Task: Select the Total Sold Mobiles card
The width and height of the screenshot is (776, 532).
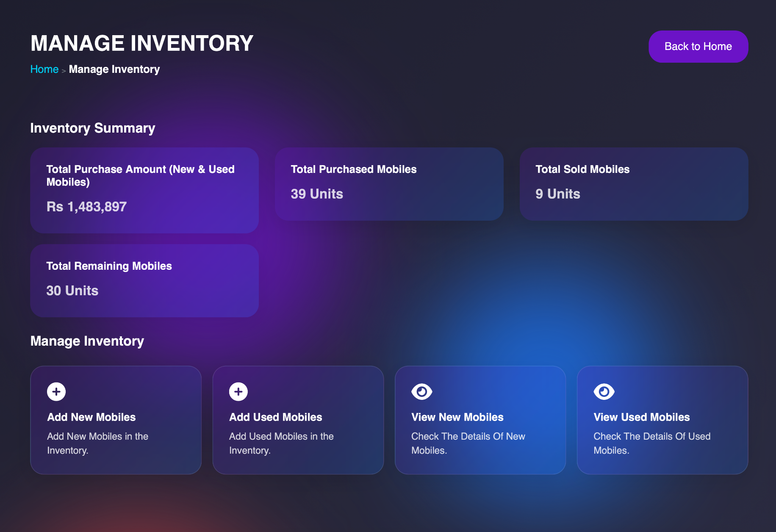Action: click(634, 184)
